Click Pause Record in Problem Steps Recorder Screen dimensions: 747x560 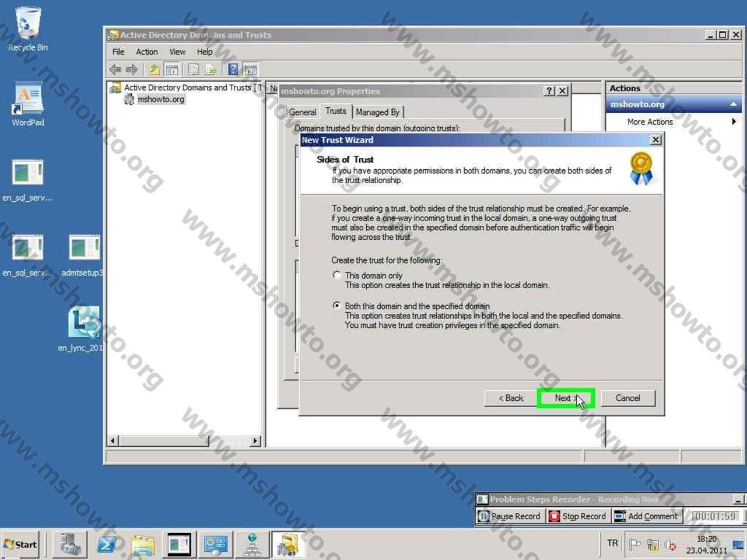click(x=510, y=516)
